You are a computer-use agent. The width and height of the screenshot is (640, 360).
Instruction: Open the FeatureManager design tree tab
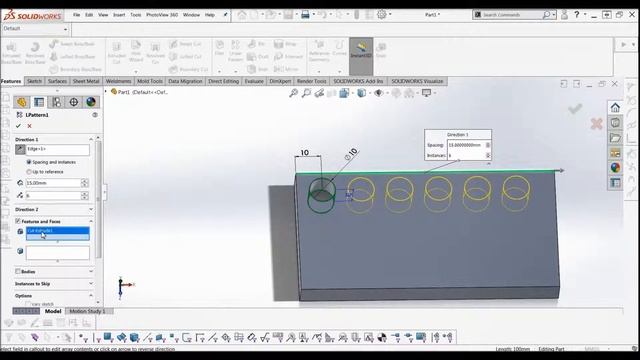22,102
